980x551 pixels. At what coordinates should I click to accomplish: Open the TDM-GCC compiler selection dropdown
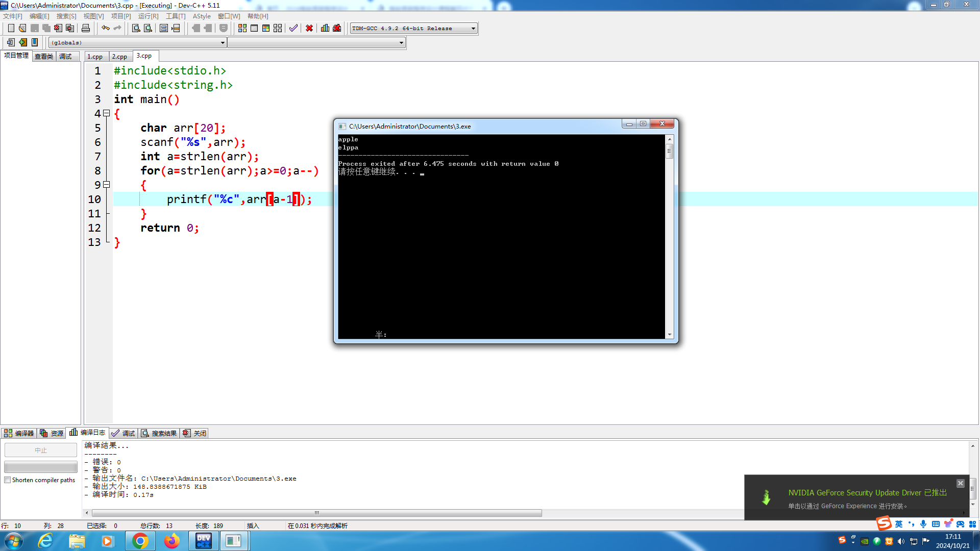pyautogui.click(x=473, y=29)
